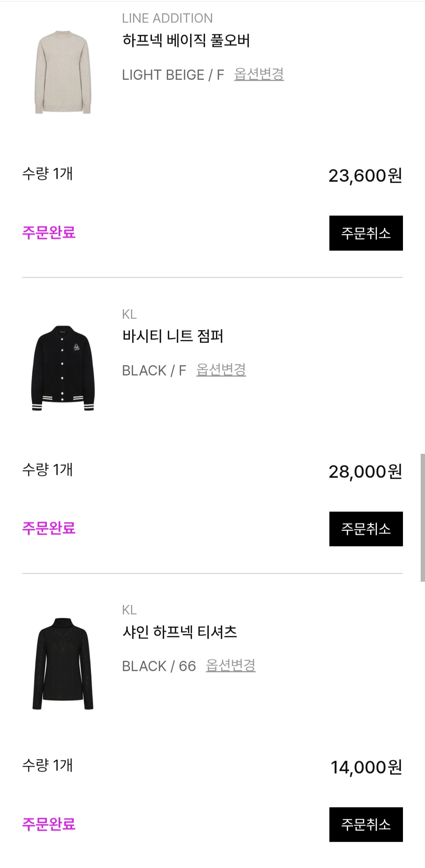The image size is (425, 868).
Task: Tap KL brand above 바시티 니트 점퍼
Action: click(129, 314)
